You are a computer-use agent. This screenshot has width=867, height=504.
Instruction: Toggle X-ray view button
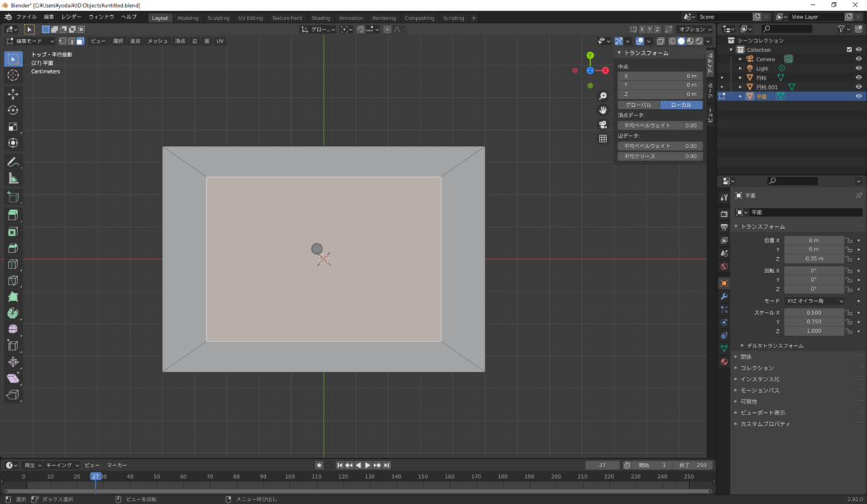click(x=660, y=41)
